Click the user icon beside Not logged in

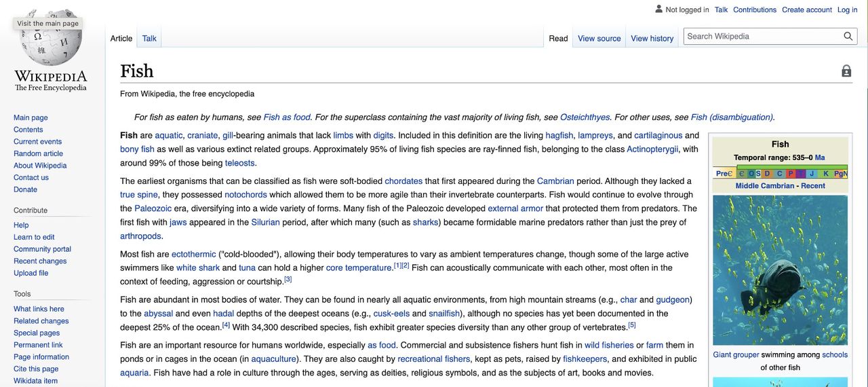point(658,10)
